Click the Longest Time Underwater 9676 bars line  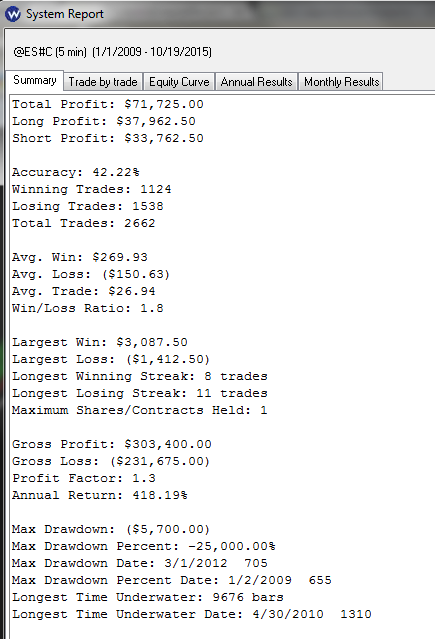pyautogui.click(x=148, y=597)
